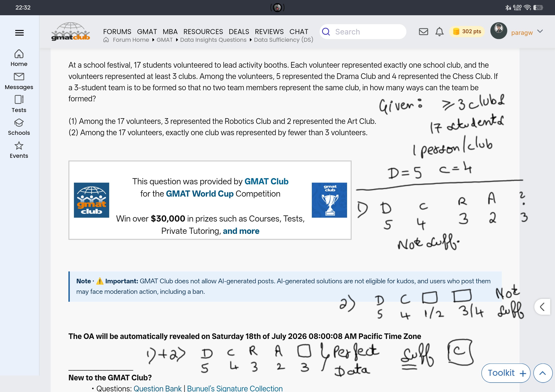This screenshot has width=555, height=392.
Task: Click the scroll-to-top arrow button
Action: (543, 373)
